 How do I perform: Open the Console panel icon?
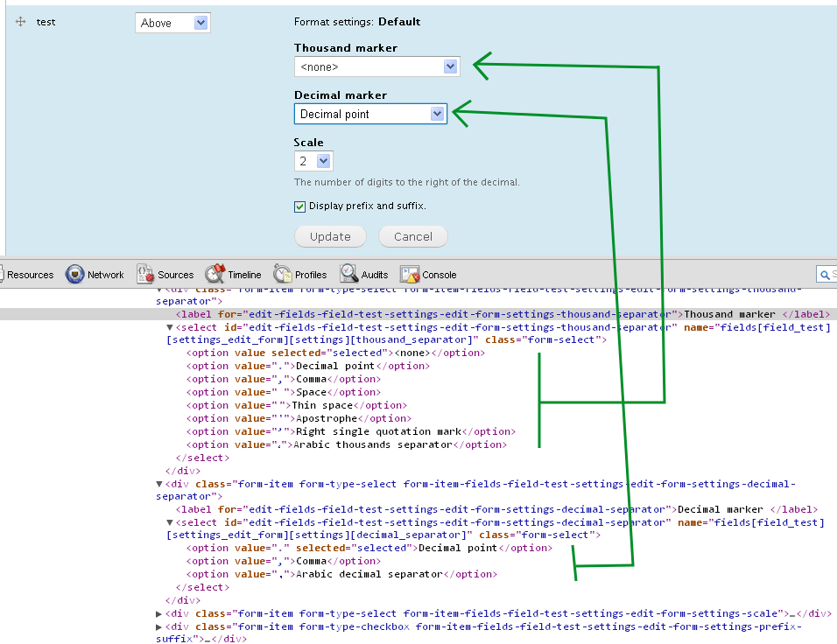pos(411,275)
